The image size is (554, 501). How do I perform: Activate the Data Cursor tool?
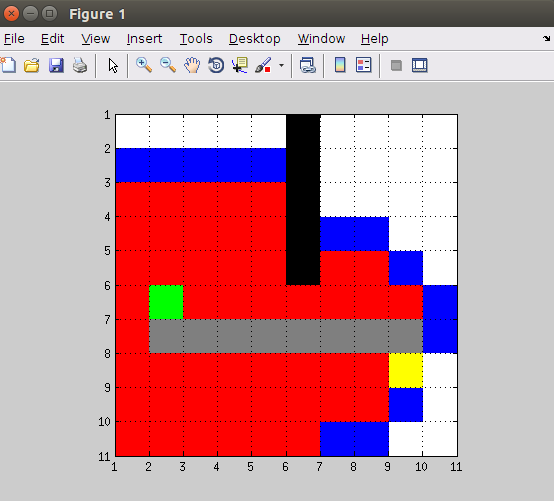point(240,65)
